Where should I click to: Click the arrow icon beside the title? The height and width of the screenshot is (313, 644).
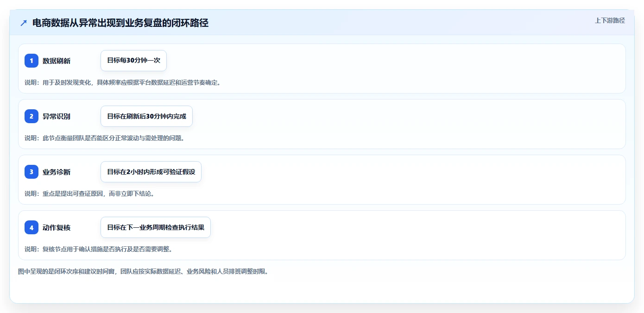point(24,23)
